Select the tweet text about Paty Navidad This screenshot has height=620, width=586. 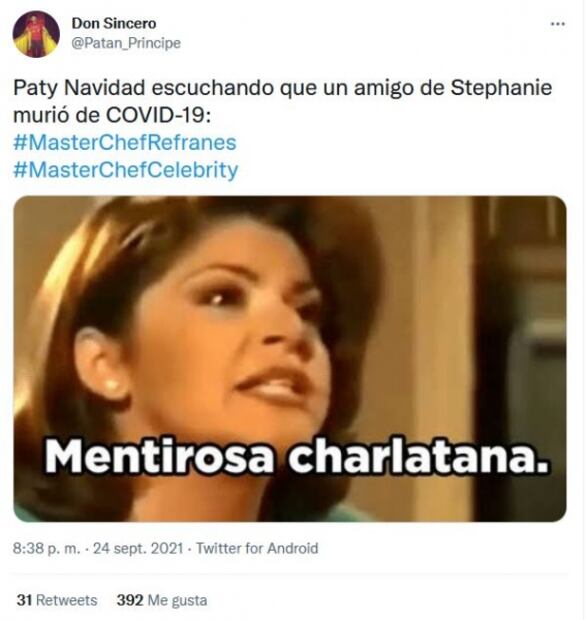click(282, 101)
